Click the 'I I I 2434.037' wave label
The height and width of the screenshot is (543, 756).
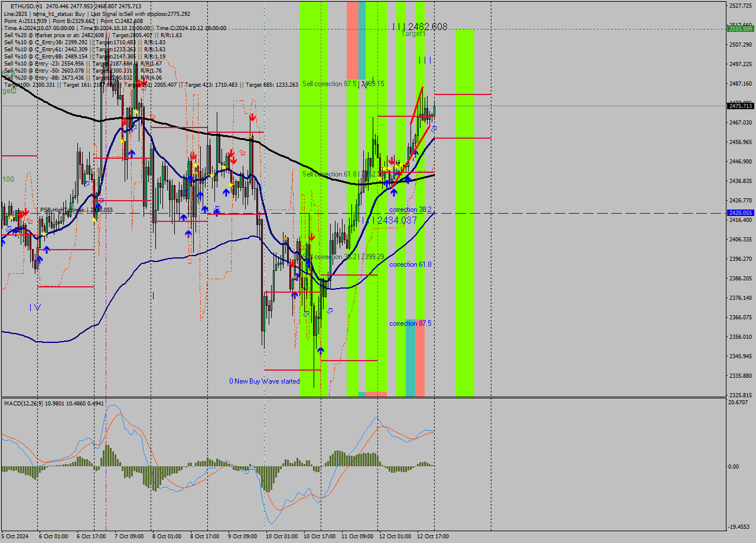(x=389, y=220)
